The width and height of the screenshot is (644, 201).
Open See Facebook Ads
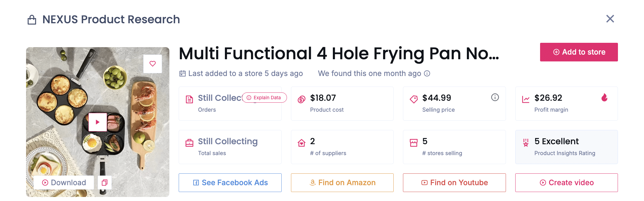coord(230,183)
